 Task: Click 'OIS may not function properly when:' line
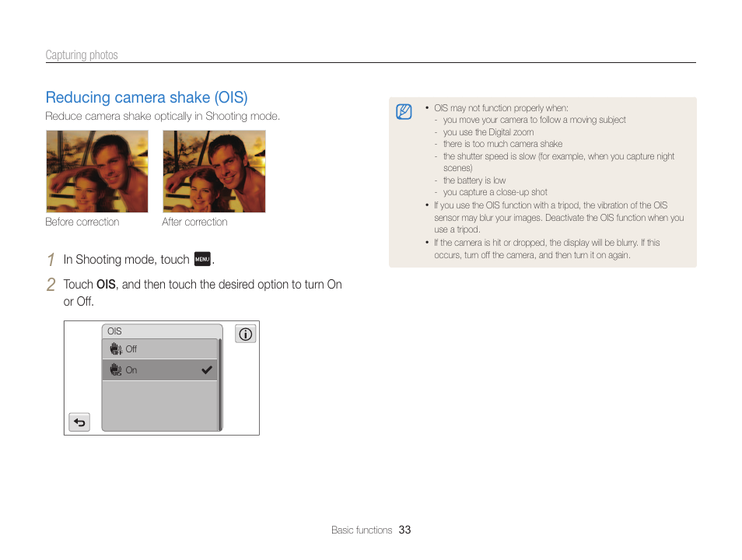[501, 108]
